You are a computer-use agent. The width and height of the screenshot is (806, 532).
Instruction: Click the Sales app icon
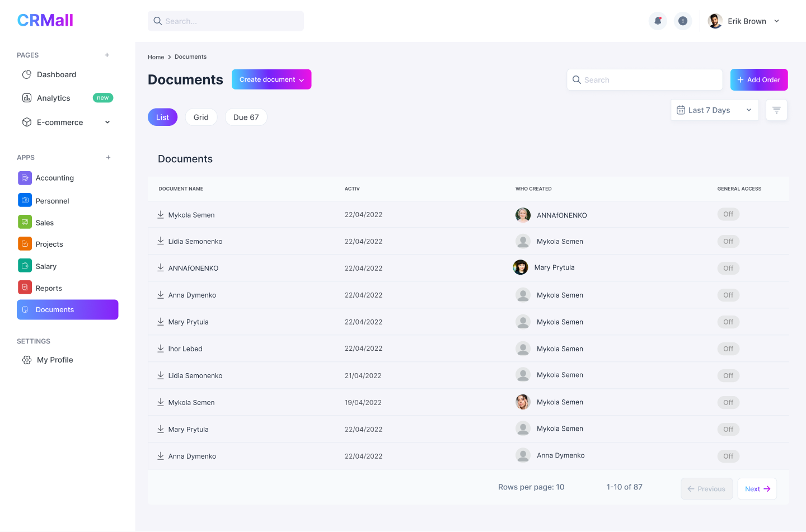tap(25, 223)
